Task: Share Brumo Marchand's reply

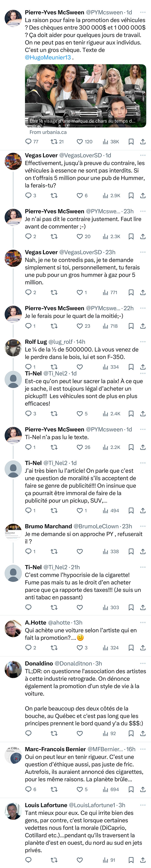Action: pyautogui.click(x=143, y=551)
